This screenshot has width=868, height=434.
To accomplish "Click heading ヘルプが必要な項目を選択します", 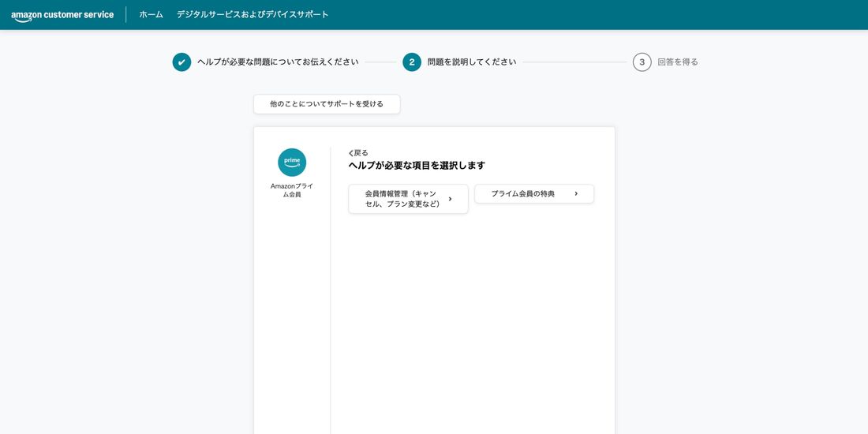I will click(x=417, y=166).
